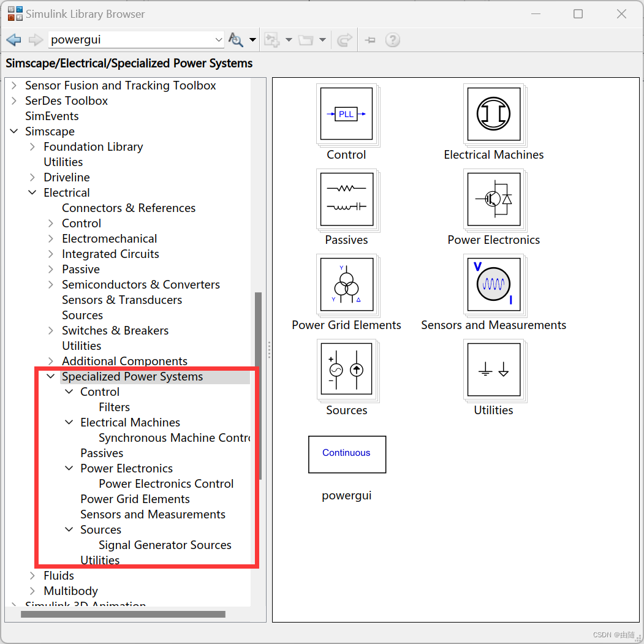644x644 pixels.
Task: Select Sensors & Transducers tree item
Action: click(x=122, y=300)
